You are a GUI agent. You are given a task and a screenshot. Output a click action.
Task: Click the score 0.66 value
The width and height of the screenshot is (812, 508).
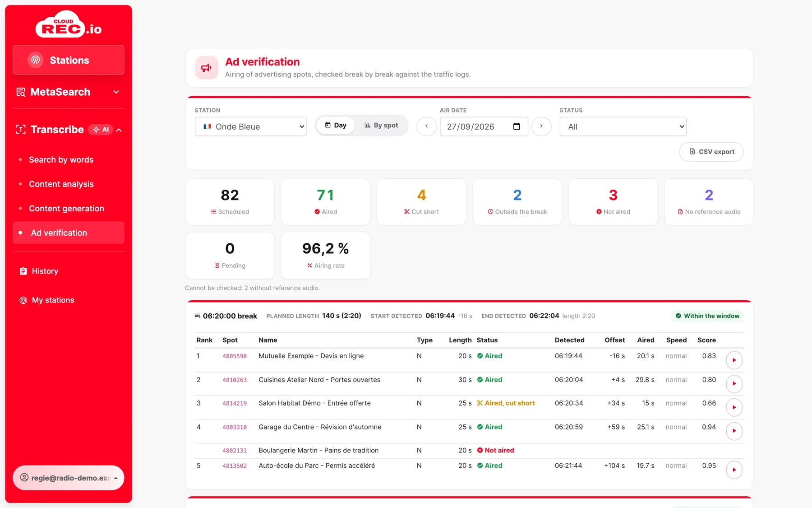(x=709, y=403)
